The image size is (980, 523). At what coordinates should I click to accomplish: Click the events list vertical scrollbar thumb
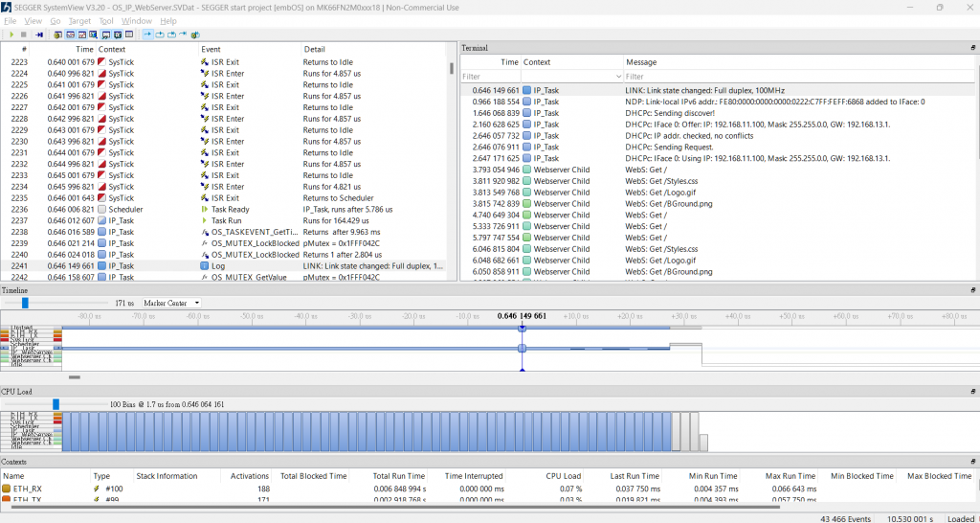point(452,68)
